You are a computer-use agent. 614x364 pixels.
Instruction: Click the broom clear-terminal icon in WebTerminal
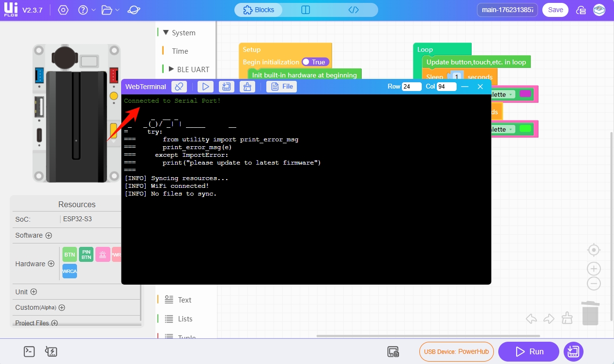coord(247,87)
